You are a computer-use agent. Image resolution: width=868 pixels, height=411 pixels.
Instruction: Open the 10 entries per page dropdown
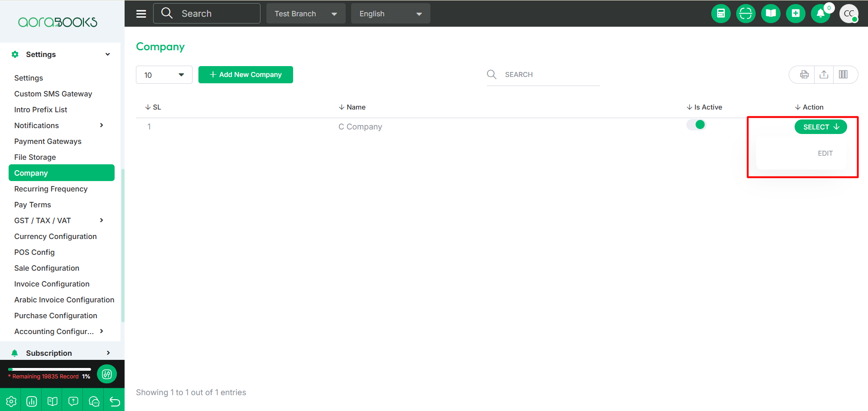tap(164, 75)
